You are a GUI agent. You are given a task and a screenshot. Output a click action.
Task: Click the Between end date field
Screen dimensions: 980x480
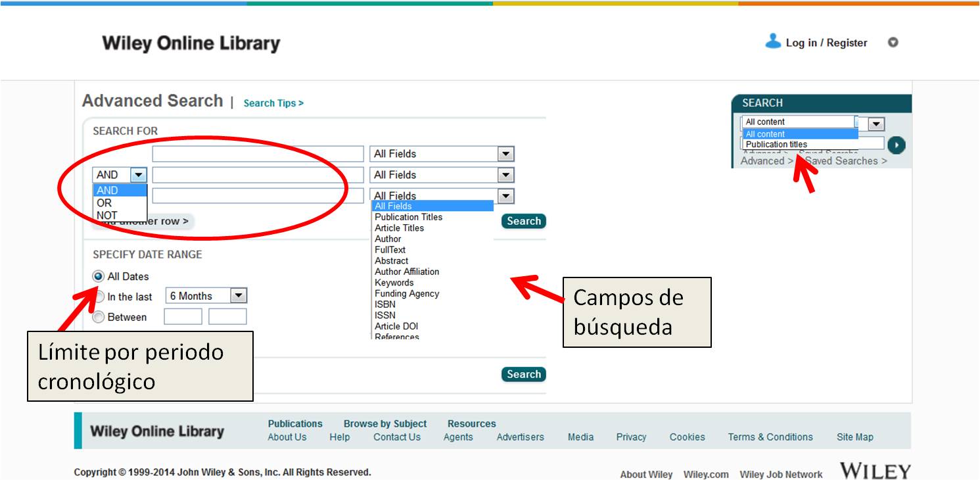[227, 317]
